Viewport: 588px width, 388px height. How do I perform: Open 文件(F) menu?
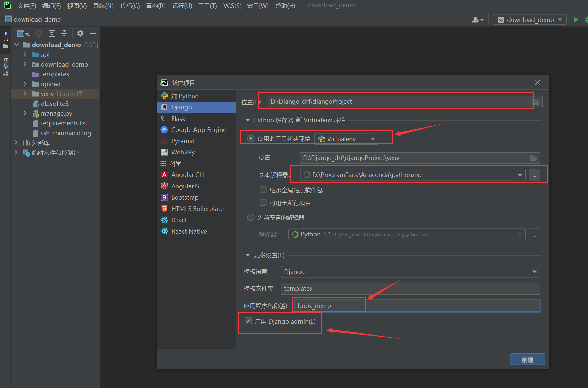click(27, 6)
